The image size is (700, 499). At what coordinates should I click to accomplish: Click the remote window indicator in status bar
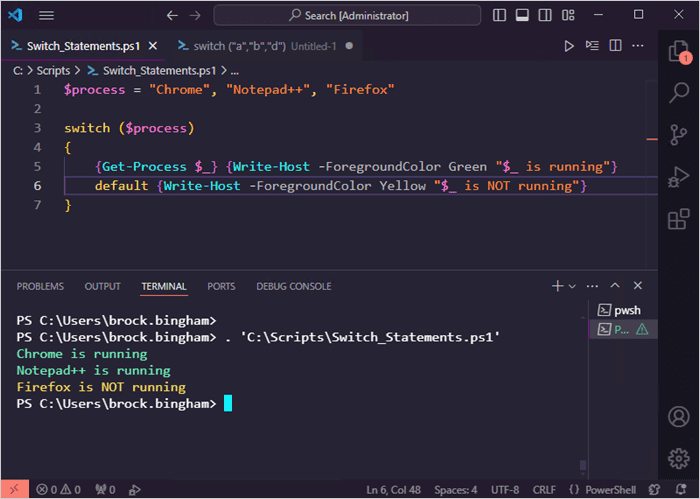pyautogui.click(x=14, y=490)
